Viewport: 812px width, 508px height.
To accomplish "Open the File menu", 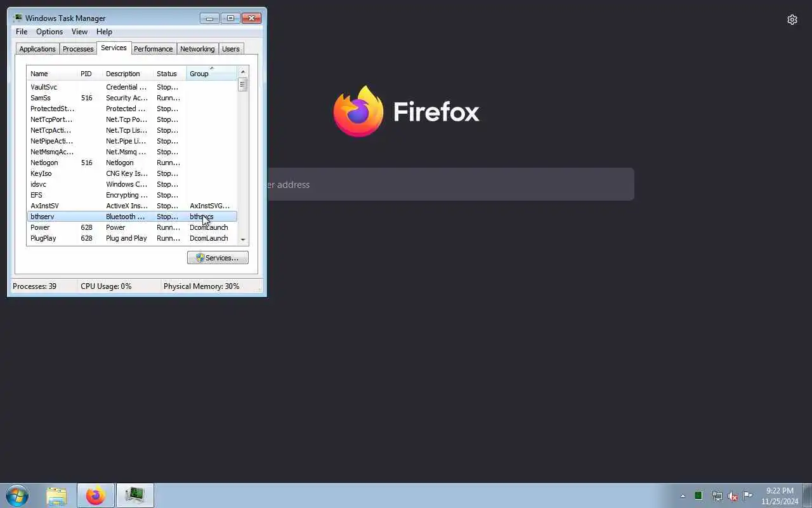I will pyautogui.click(x=22, y=32).
